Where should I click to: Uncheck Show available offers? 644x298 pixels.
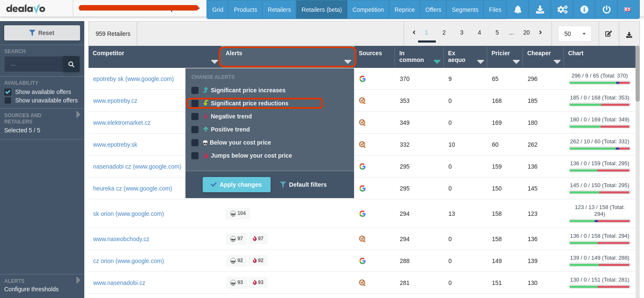(x=8, y=92)
